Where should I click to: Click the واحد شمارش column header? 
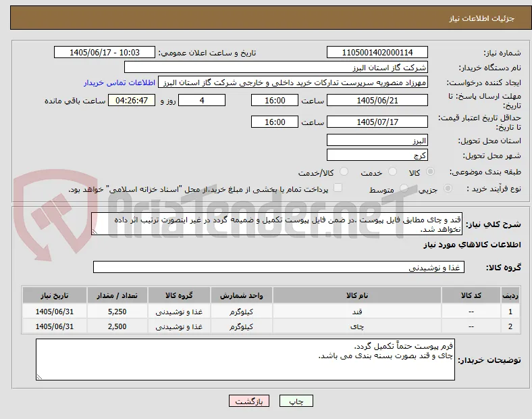coord(241,295)
